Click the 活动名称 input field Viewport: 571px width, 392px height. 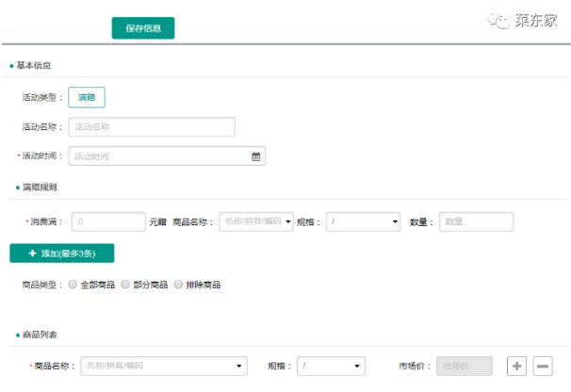click(x=151, y=127)
